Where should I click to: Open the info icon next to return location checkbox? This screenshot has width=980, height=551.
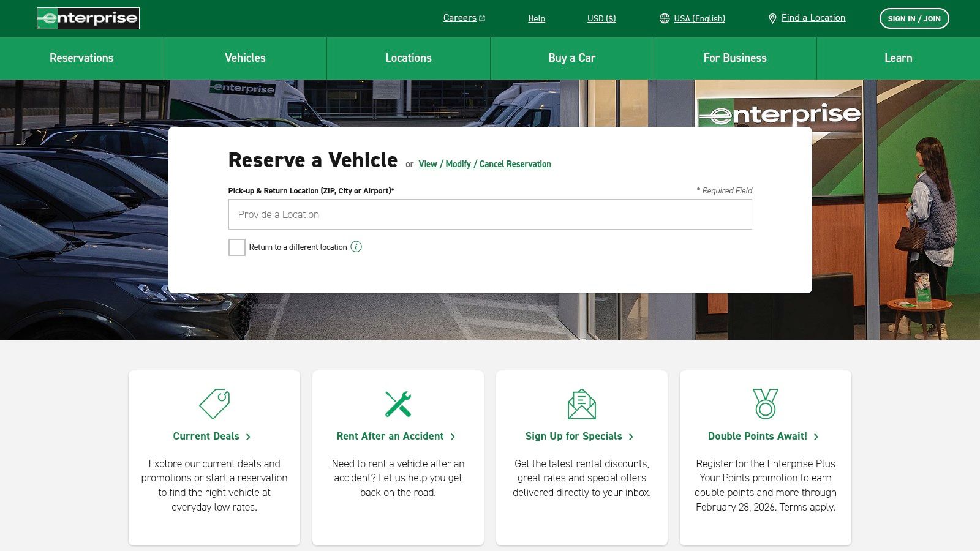pos(356,247)
